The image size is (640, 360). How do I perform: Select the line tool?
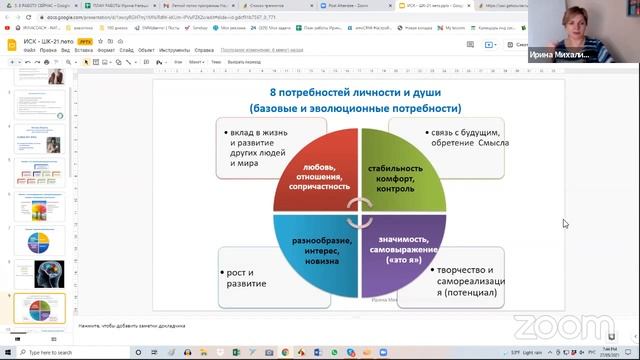click(129, 62)
